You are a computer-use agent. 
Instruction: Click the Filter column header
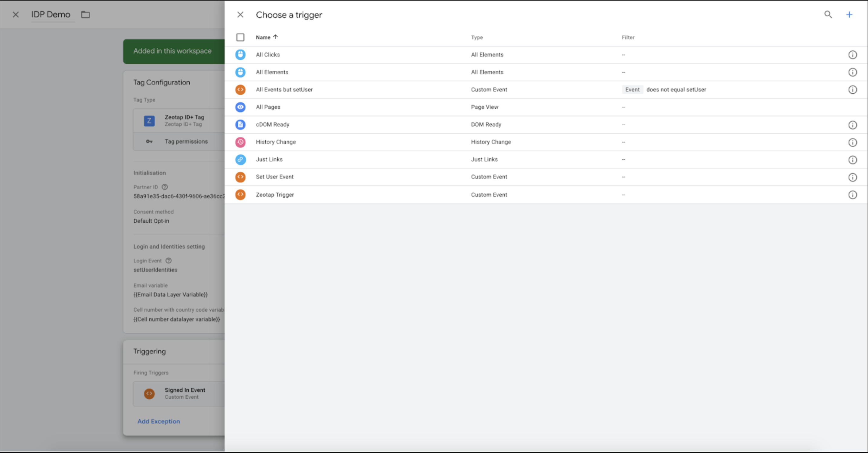(x=628, y=37)
